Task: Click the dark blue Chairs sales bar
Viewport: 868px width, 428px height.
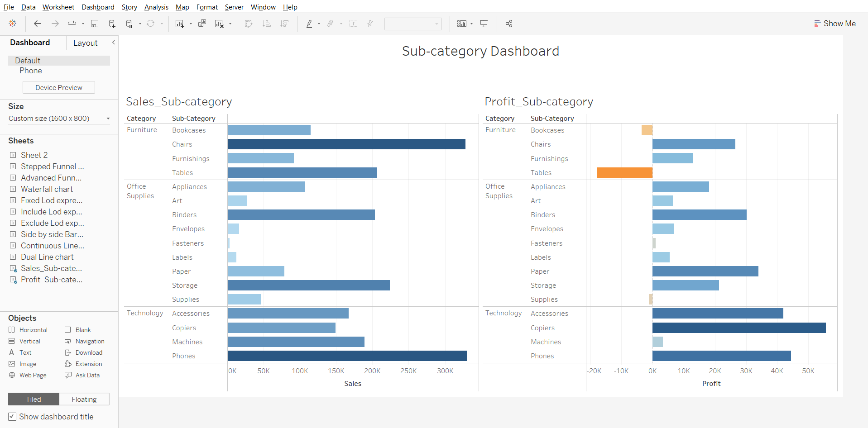Action: click(346, 144)
